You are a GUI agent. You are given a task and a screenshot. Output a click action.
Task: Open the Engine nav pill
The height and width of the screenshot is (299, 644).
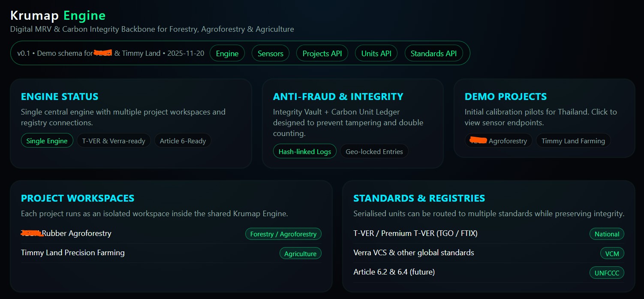[x=227, y=54]
